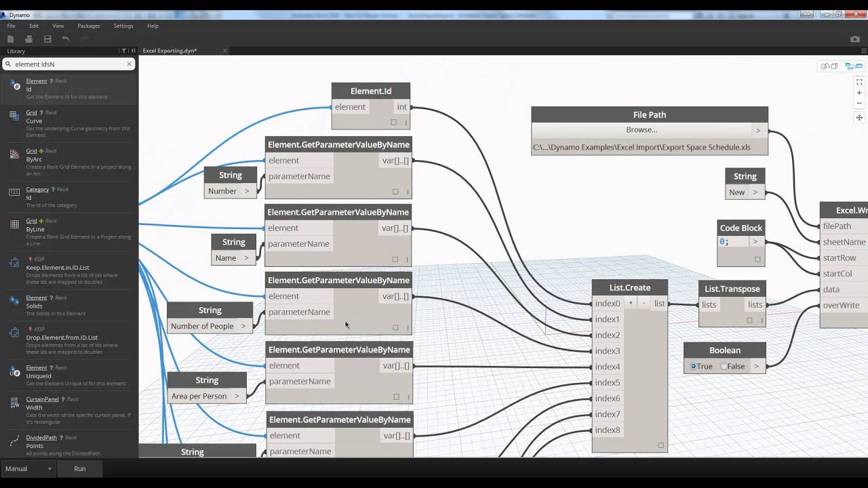Viewport: 868px width, 488px height.
Task: Expand the dropdown on the Number String node
Action: click(248, 190)
